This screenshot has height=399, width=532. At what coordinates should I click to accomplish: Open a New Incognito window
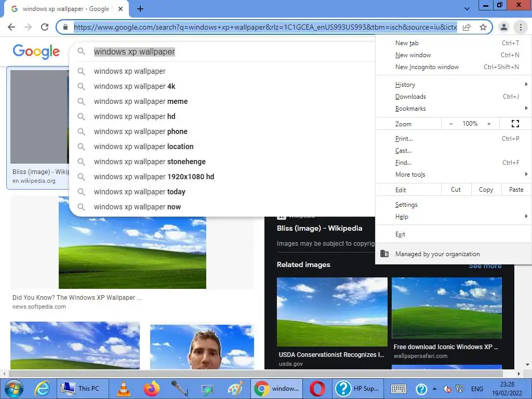click(x=453, y=67)
